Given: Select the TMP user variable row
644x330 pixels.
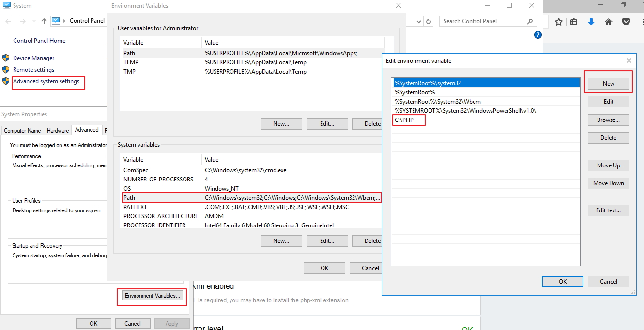Looking at the screenshot, I should (x=253, y=72).
